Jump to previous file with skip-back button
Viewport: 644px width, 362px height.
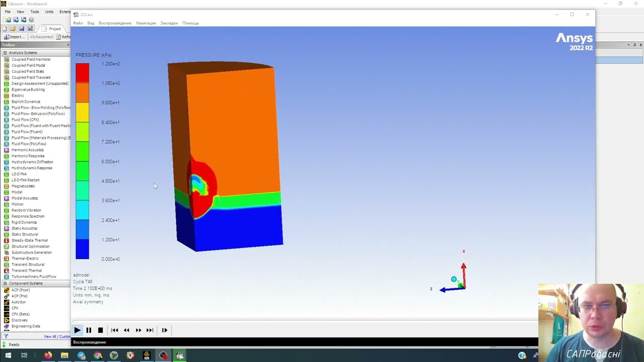pos(115,330)
